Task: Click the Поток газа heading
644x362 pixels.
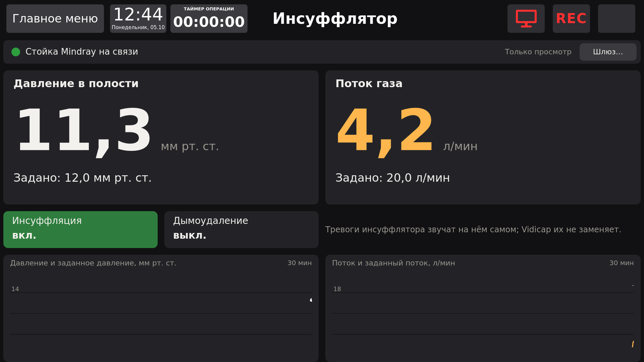Action: pyautogui.click(x=369, y=83)
